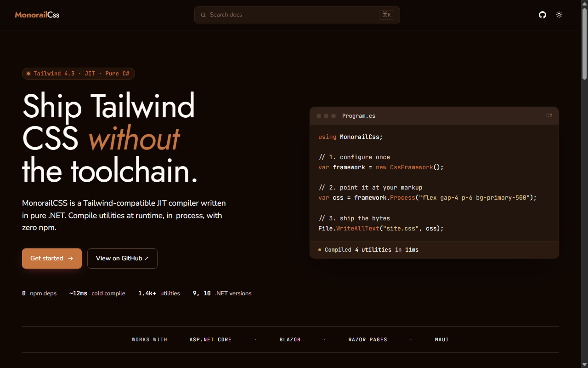
Task: Click the page vertical scrollbar thumb
Action: [584, 44]
